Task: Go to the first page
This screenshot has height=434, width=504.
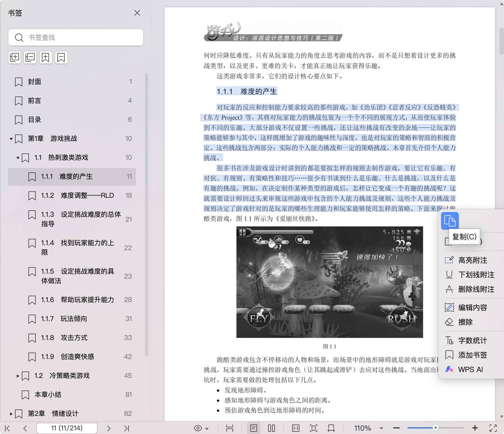Action: tap(8, 428)
